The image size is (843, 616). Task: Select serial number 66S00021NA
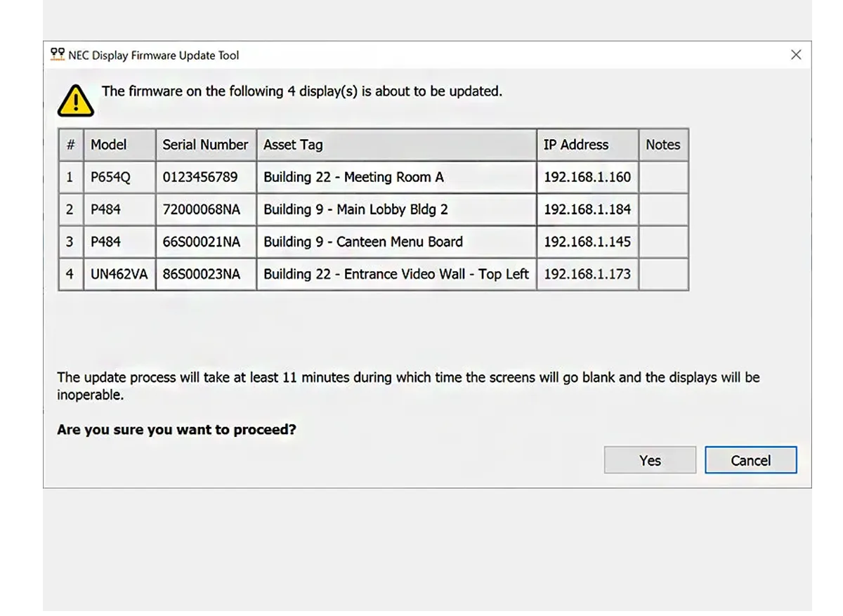(x=206, y=242)
